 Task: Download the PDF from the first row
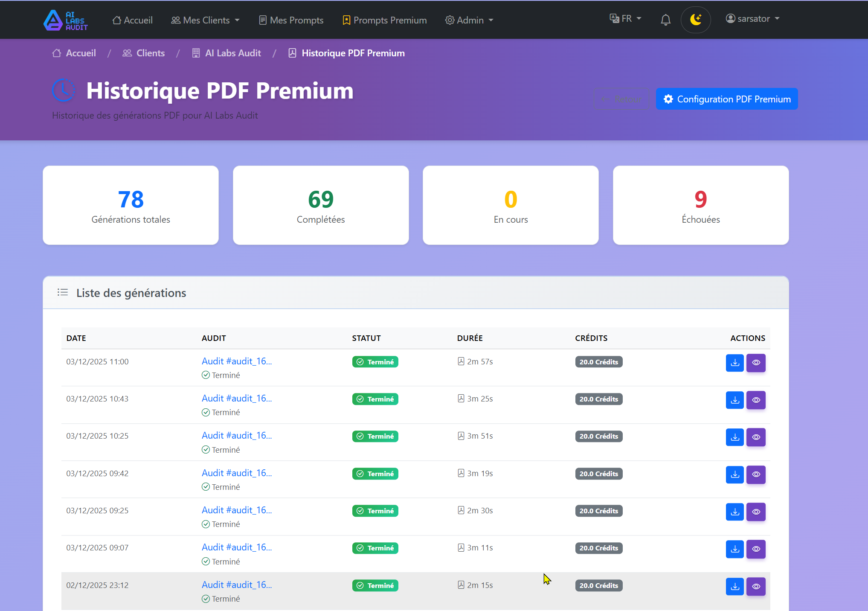[734, 363]
